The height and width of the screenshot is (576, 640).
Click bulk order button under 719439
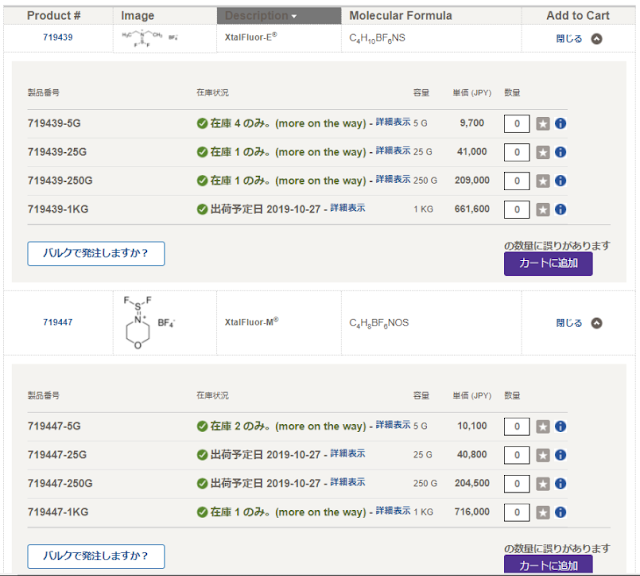coord(96,254)
